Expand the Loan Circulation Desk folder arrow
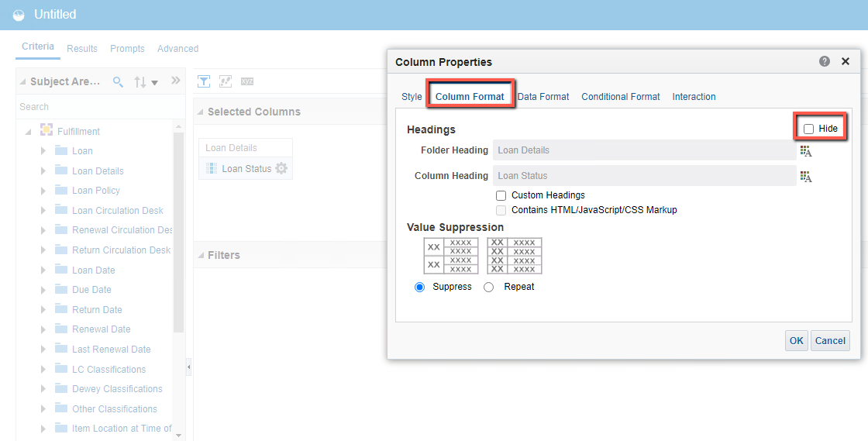The height and width of the screenshot is (441, 868). coord(43,210)
